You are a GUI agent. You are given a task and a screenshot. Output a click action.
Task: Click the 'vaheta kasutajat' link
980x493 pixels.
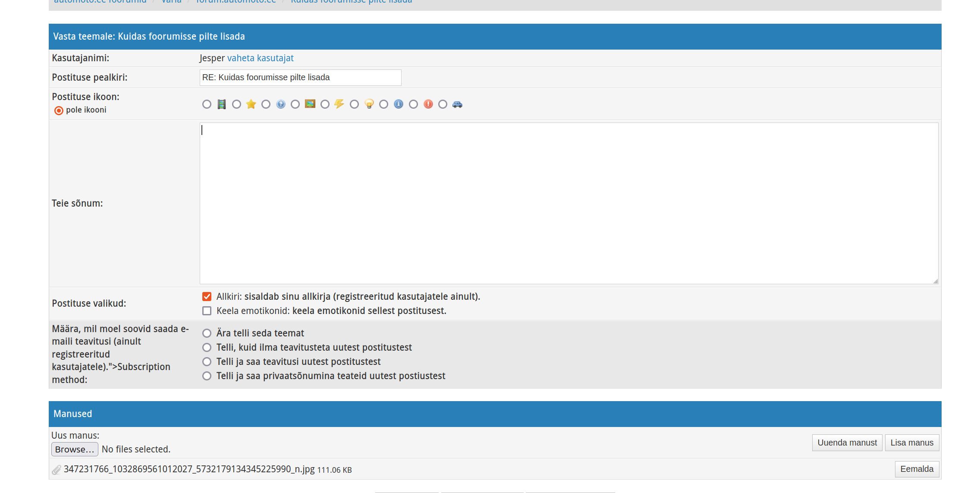[260, 58]
